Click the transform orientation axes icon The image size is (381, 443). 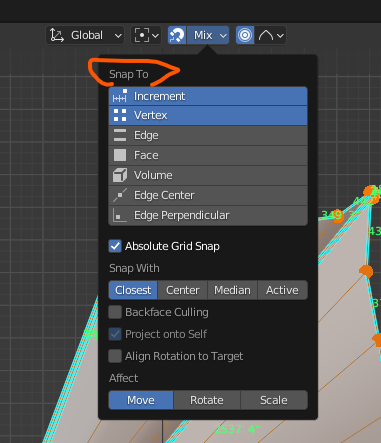tap(57, 35)
